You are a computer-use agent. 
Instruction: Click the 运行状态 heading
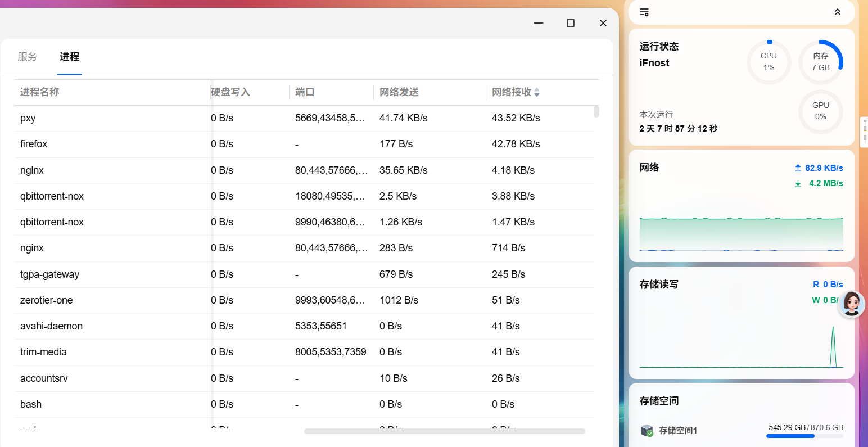pyautogui.click(x=659, y=47)
